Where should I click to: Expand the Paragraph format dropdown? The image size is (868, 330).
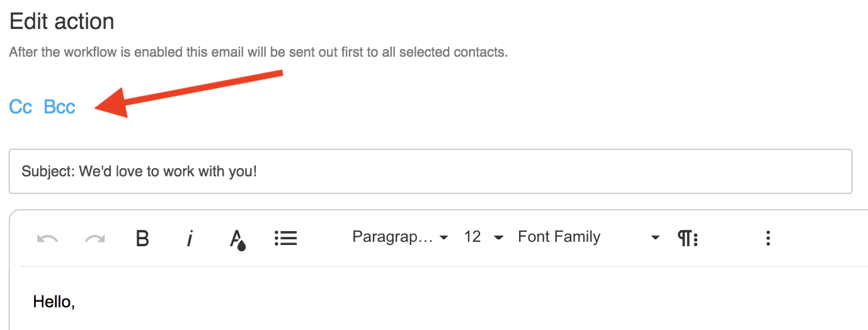400,237
